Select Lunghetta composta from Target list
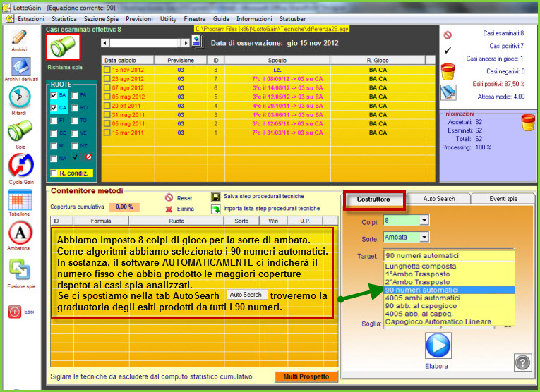Image resolution: width=540 pixels, height=392 pixels. 449,266
